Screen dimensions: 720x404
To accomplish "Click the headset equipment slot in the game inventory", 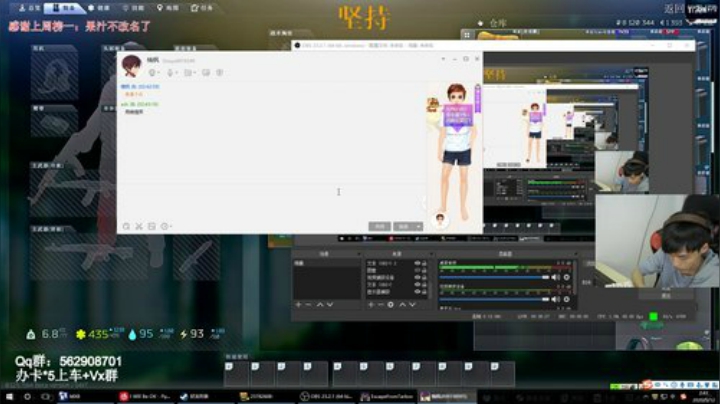I will (x=55, y=75).
